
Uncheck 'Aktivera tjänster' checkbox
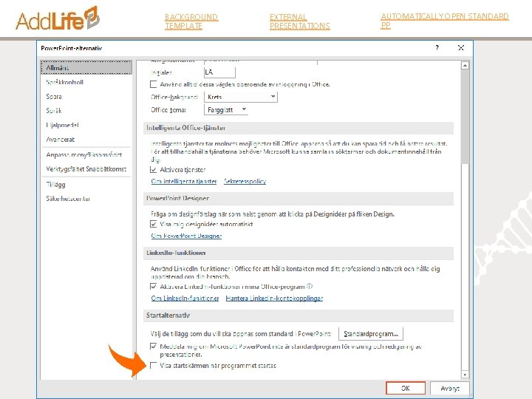154,170
